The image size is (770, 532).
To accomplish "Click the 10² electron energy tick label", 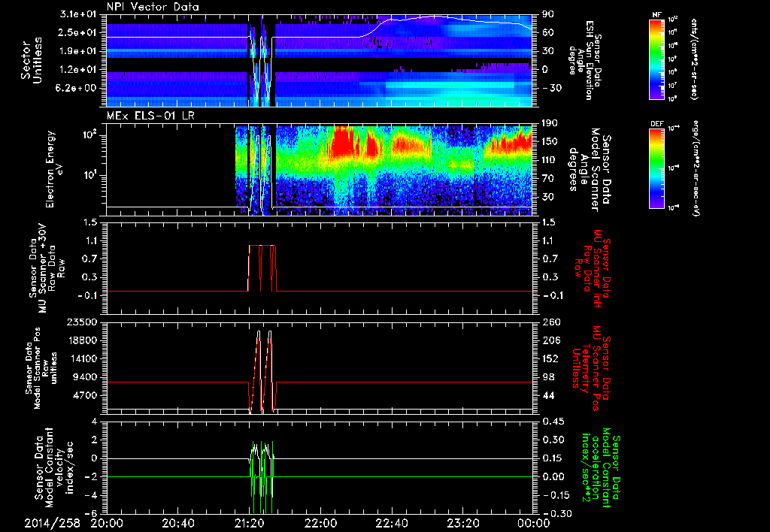I will 91,135.
